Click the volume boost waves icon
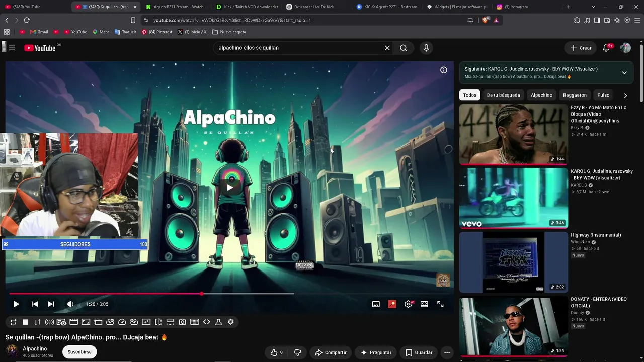 49,322
